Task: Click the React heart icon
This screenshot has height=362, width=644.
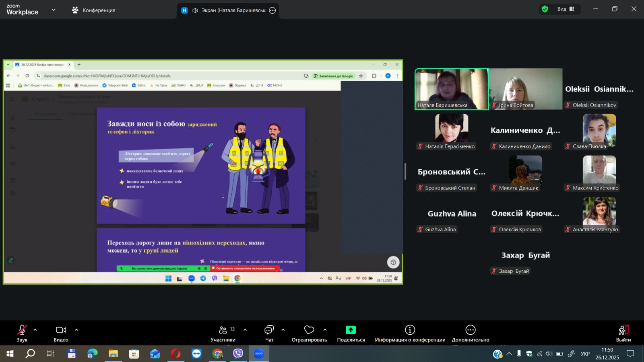Action: pyautogui.click(x=309, y=330)
